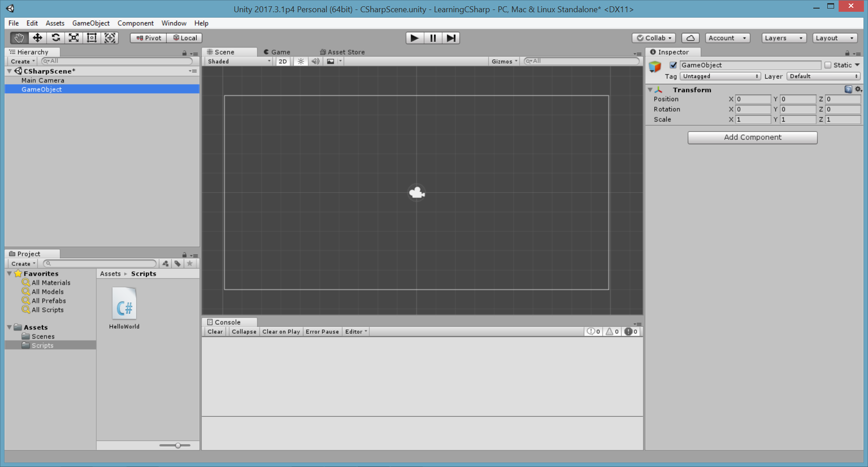Click the Step frame button
This screenshot has height=467, width=868.
pos(451,38)
